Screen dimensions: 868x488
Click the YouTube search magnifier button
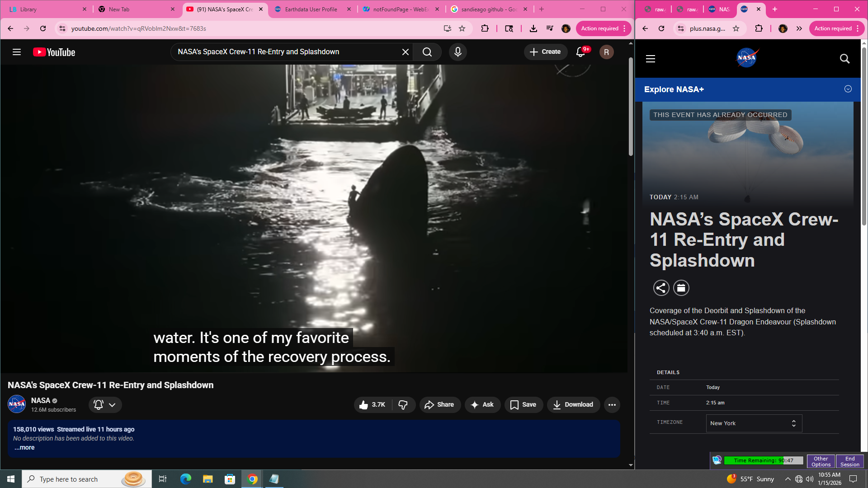[427, 52]
